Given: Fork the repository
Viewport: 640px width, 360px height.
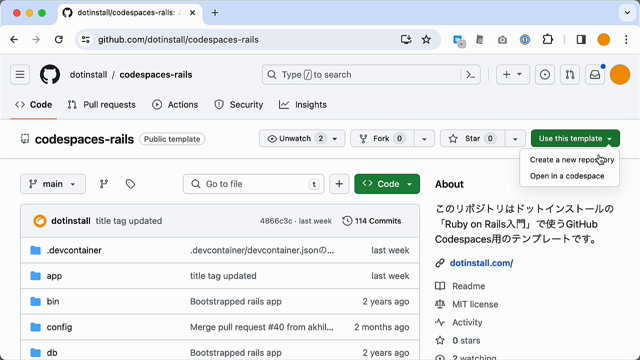Looking at the screenshot, I should [x=382, y=138].
